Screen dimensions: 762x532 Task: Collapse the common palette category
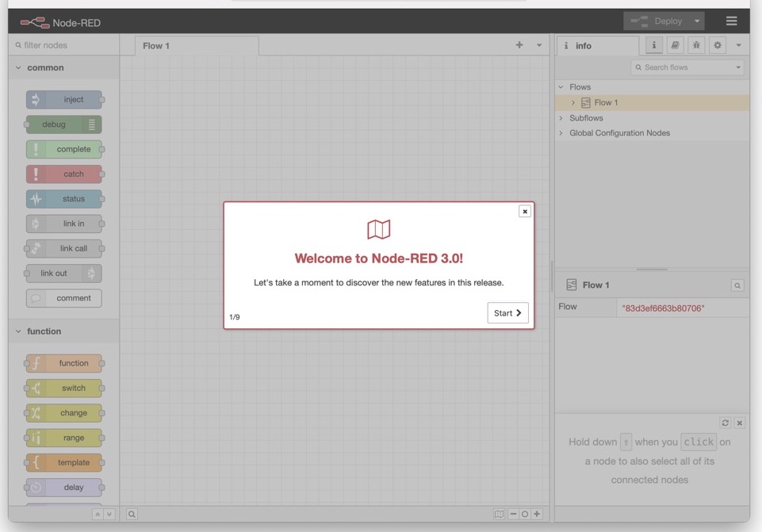click(x=63, y=67)
